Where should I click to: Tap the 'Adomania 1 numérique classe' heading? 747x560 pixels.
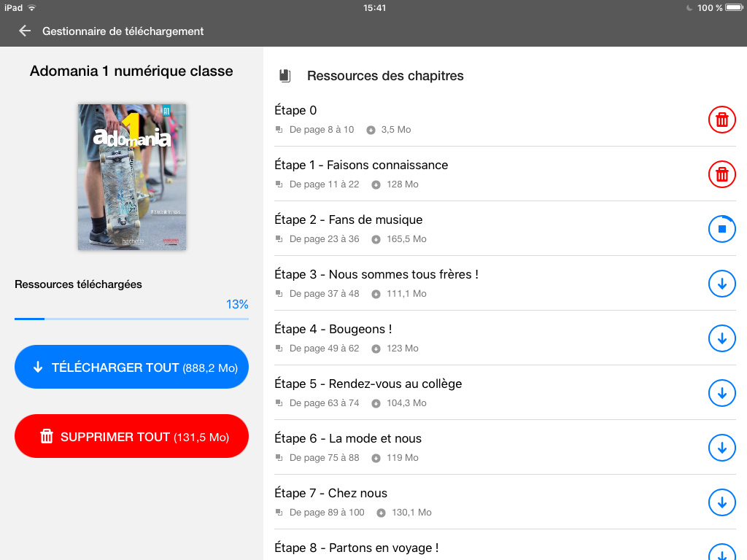pos(131,71)
